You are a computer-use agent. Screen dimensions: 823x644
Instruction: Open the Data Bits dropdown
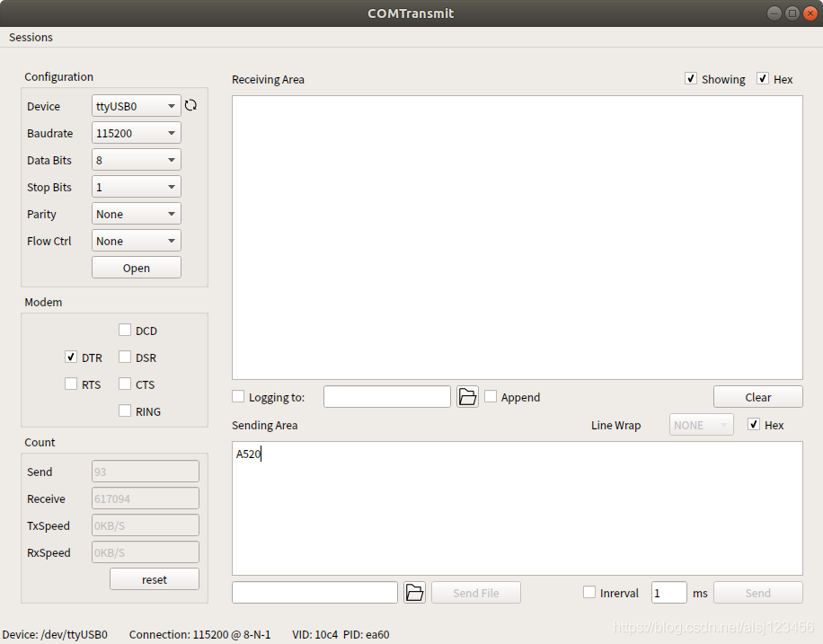click(x=136, y=160)
